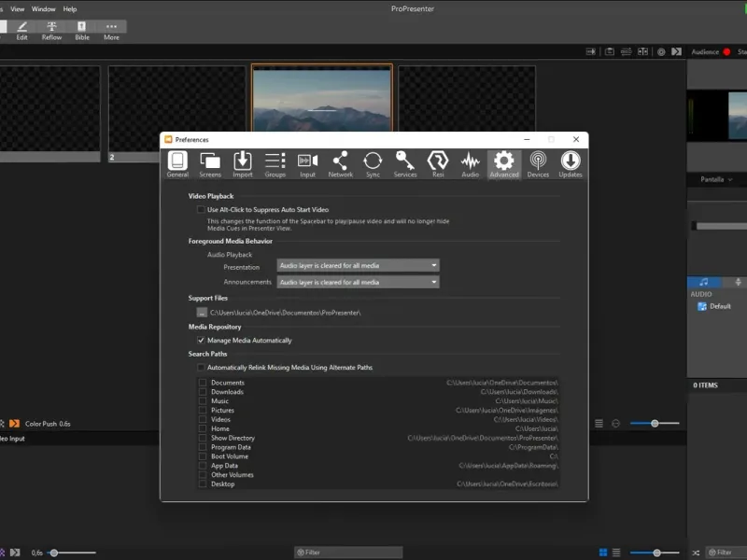Viewport: 747px width, 560px height.
Task: Enable Alt-Click to Suppress Auto Start Video
Action: [201, 209]
